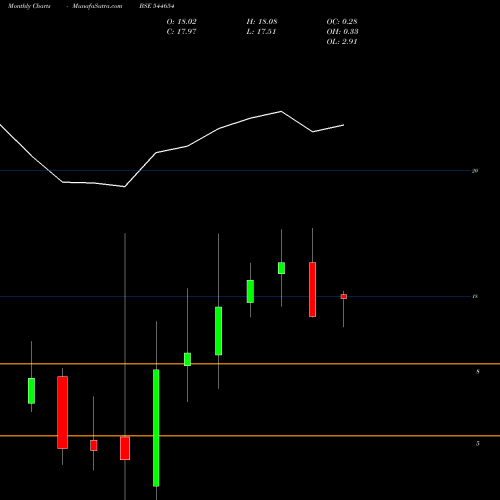This screenshot has height=500, width=500.
Task: Select the low value 'L: 17.51'
Action: (x=261, y=32)
